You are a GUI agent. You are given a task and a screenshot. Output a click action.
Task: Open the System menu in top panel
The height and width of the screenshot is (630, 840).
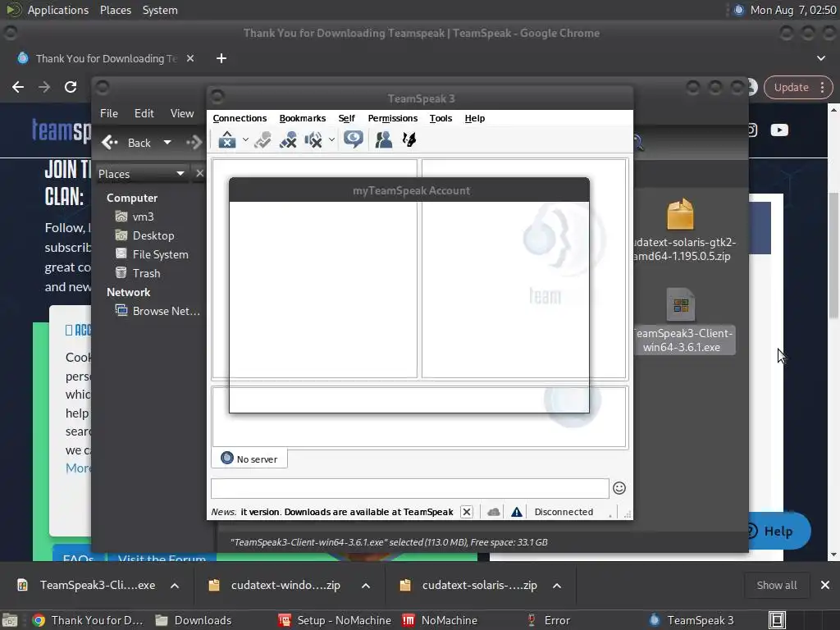pos(160,10)
